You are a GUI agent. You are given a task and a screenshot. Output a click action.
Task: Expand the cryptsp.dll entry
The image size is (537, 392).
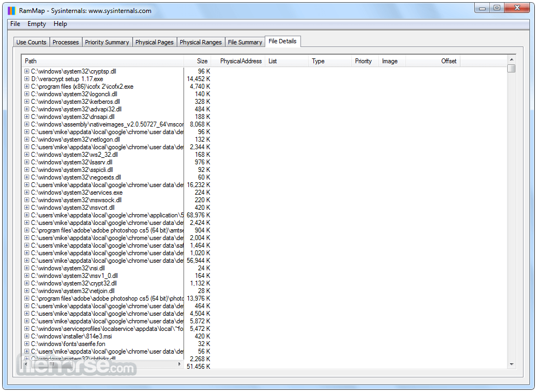[x=27, y=71]
